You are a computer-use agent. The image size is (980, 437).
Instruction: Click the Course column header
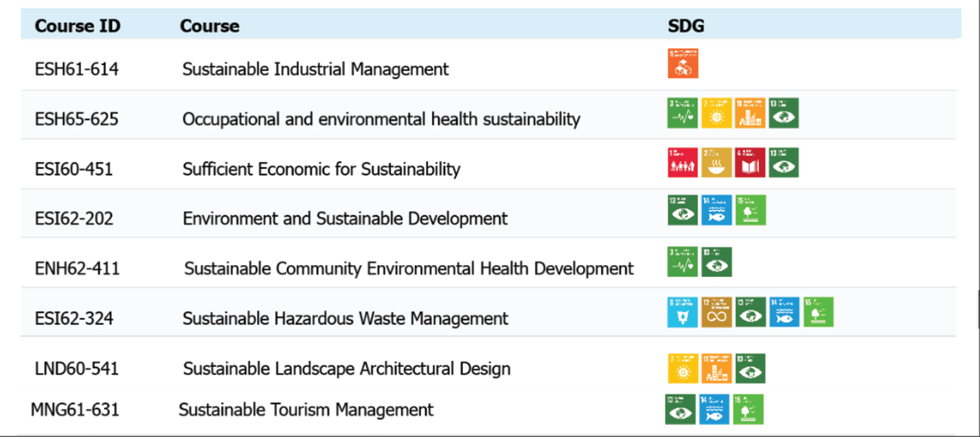(x=209, y=26)
